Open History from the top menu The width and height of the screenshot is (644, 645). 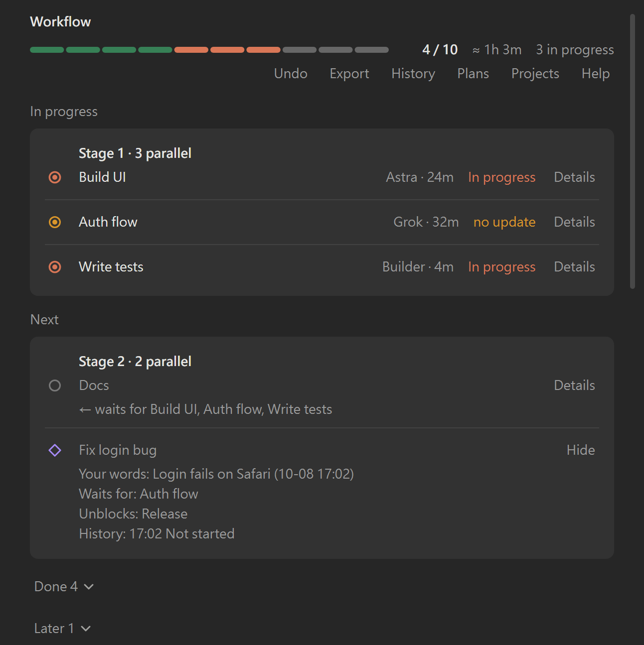tap(413, 74)
